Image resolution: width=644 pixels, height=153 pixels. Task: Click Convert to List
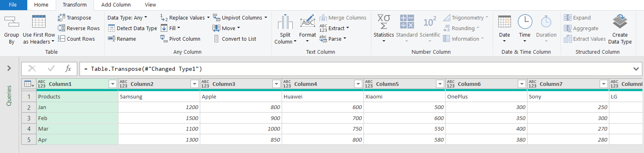(235, 39)
